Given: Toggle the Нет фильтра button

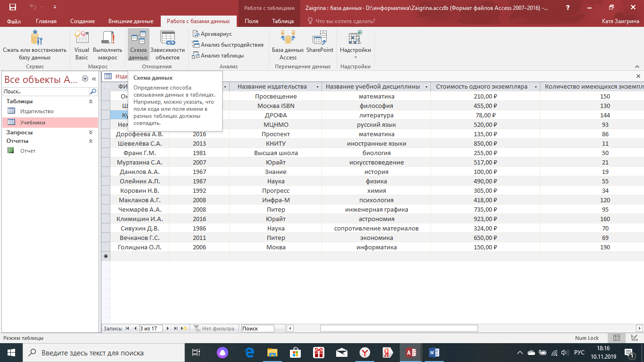Looking at the screenshot, I should point(214,329).
